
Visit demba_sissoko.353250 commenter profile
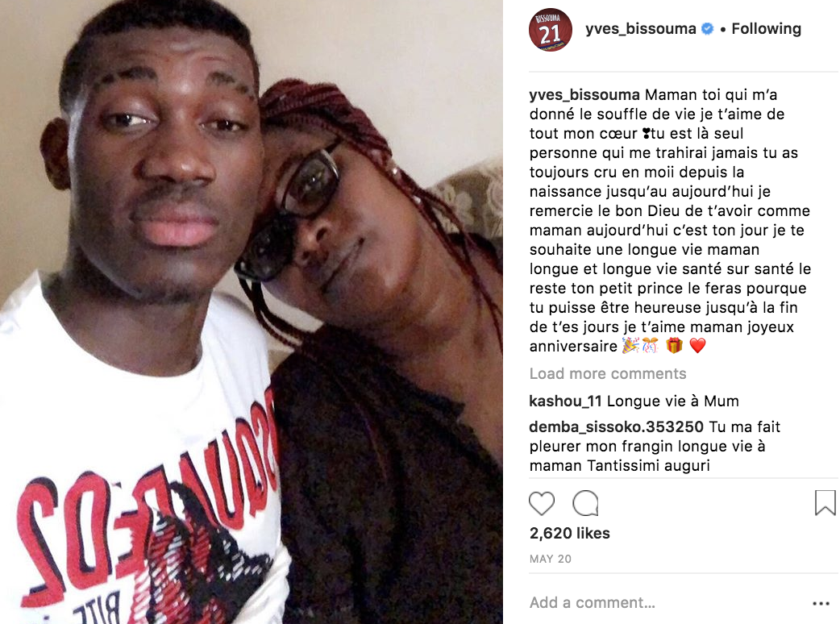[x=616, y=427]
